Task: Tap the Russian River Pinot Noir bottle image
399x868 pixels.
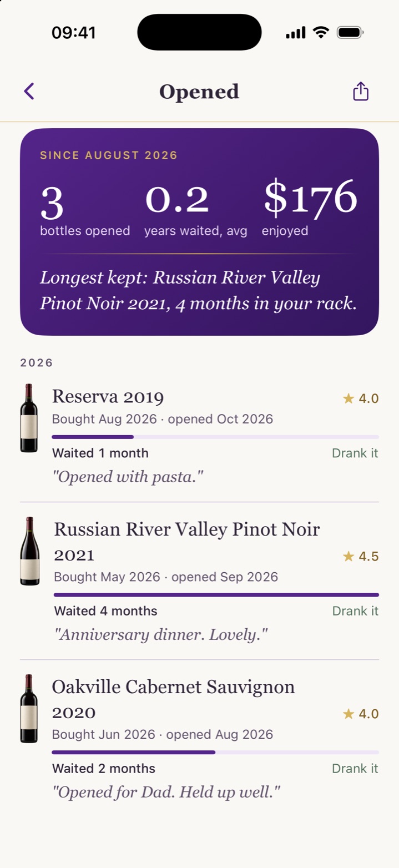Action: click(x=30, y=551)
